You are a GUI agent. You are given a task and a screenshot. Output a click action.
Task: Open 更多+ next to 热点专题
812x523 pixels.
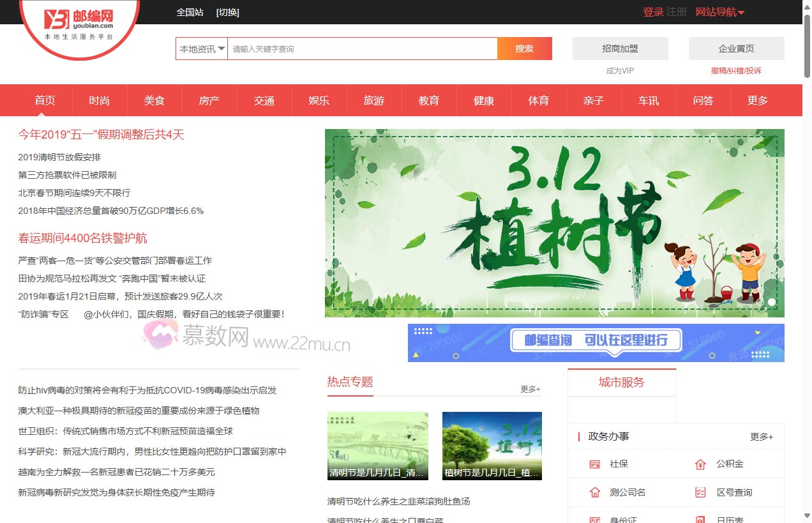pos(530,388)
